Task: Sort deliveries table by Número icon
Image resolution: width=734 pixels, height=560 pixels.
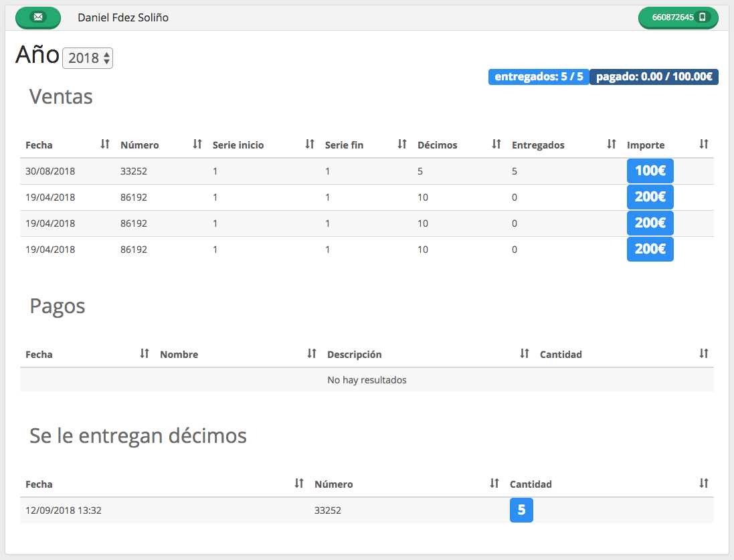Action: pyautogui.click(x=494, y=483)
